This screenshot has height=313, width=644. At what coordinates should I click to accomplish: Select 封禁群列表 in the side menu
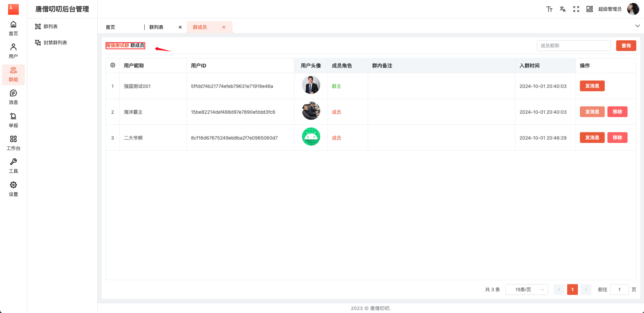tap(55, 43)
